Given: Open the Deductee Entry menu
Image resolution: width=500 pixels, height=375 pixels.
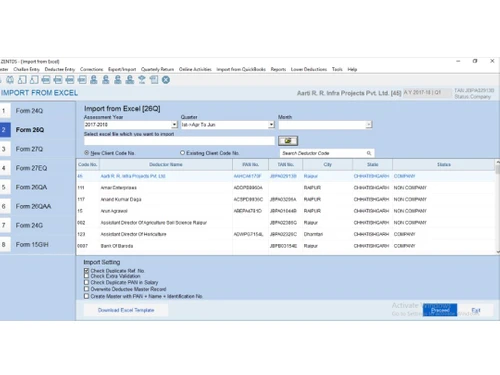Looking at the screenshot, I should 60,69.
